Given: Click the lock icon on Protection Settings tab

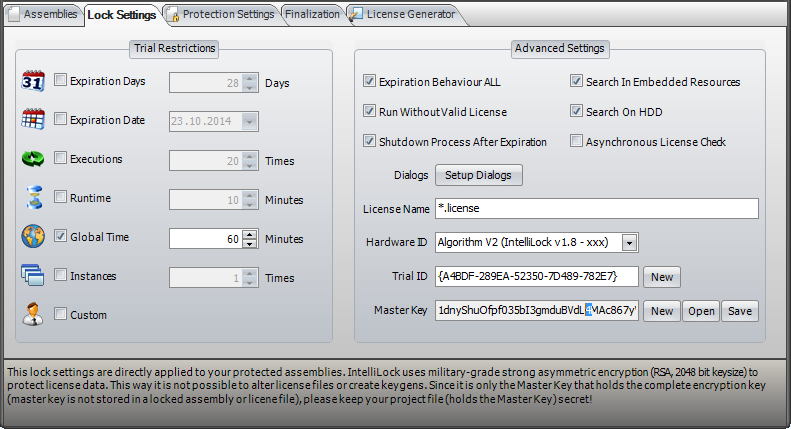Looking at the screenshot, I should [172, 14].
